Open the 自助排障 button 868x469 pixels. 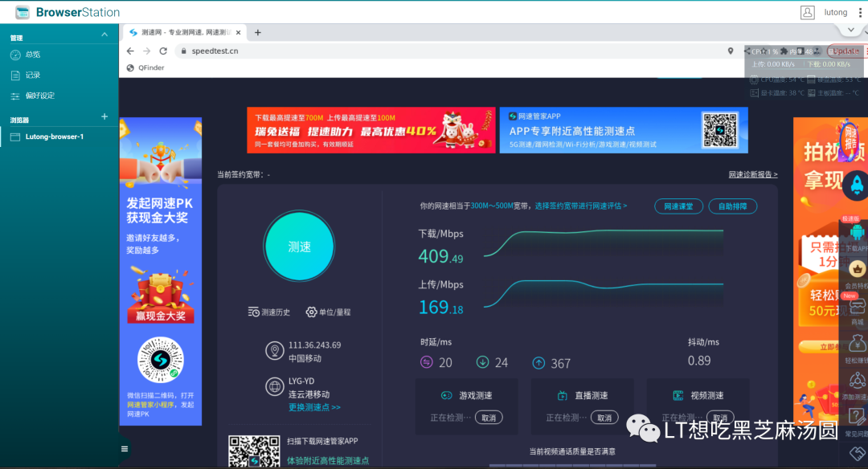tap(732, 206)
